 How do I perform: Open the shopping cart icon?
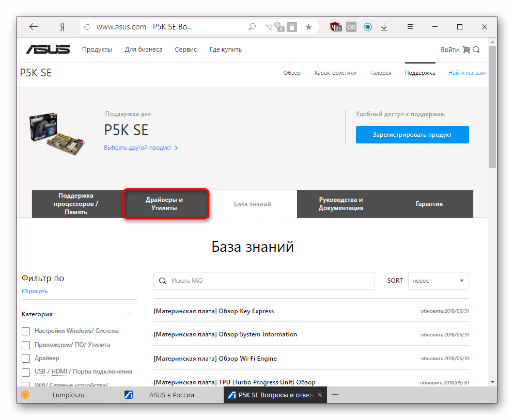pos(466,50)
